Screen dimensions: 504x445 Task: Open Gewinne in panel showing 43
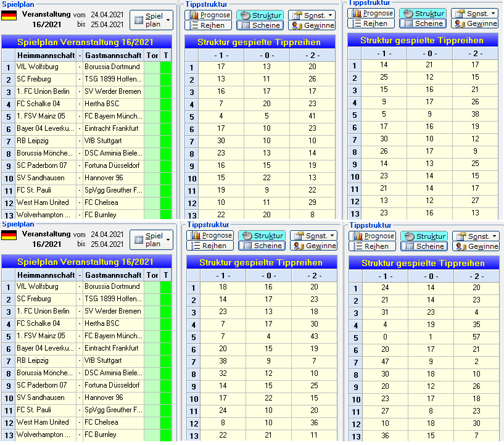(313, 246)
